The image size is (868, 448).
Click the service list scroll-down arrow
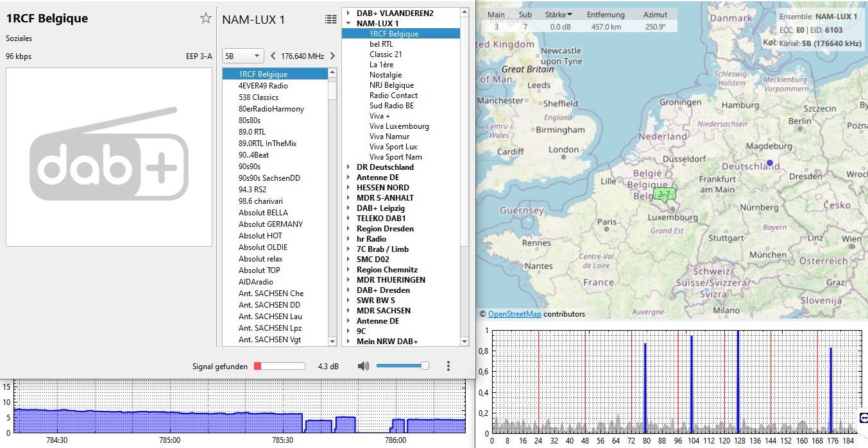(x=332, y=342)
